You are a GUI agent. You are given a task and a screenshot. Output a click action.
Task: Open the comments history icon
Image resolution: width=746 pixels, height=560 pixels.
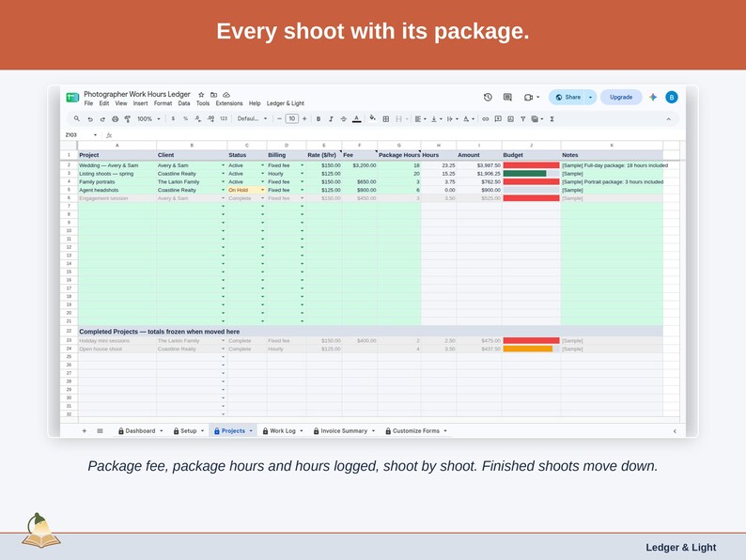[x=507, y=97]
